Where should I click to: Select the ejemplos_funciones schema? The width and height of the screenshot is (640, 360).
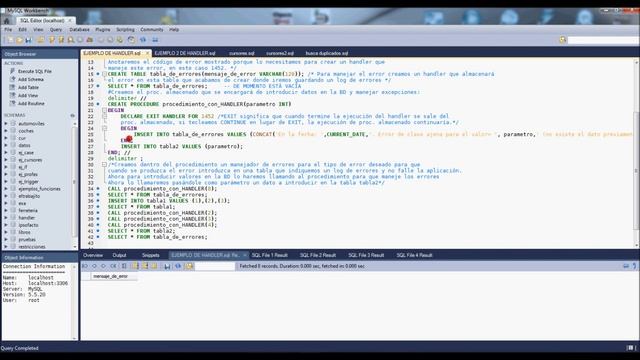[x=39, y=189]
